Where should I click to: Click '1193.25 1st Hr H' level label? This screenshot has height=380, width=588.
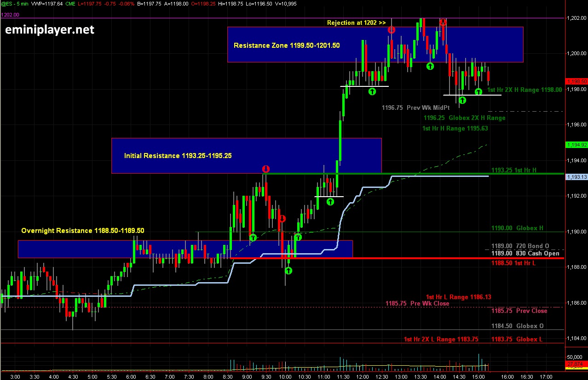[514, 170]
